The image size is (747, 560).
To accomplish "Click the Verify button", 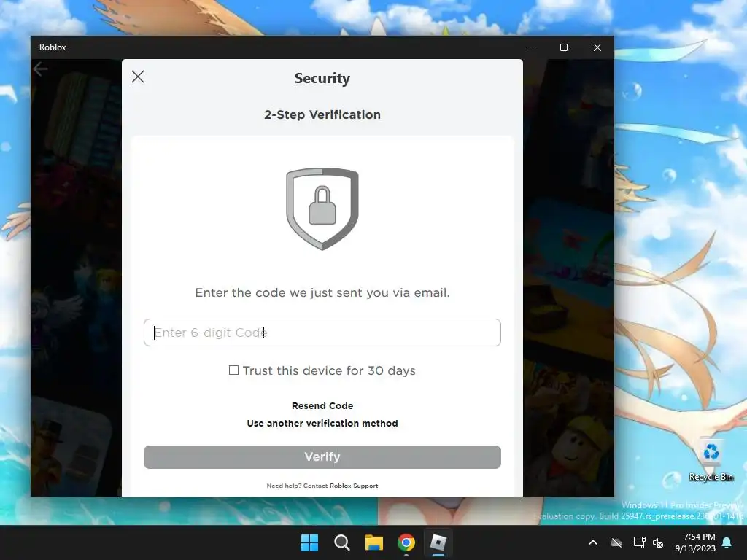I will (x=322, y=457).
